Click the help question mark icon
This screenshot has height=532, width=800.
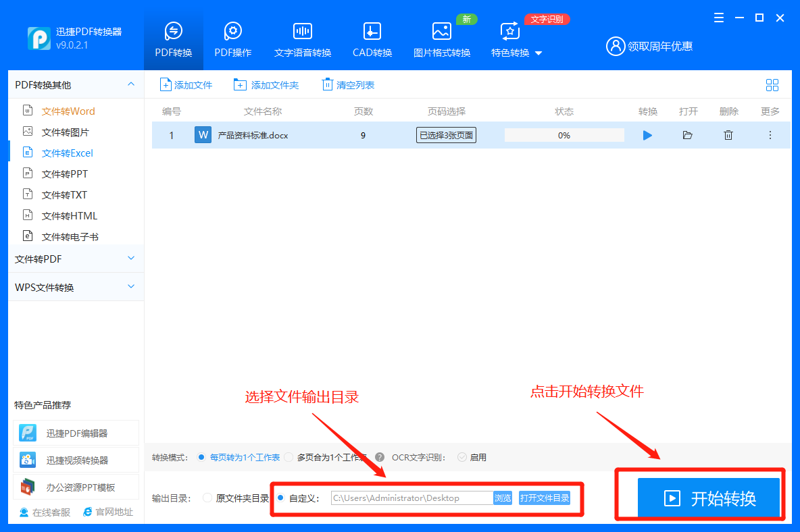point(380,457)
